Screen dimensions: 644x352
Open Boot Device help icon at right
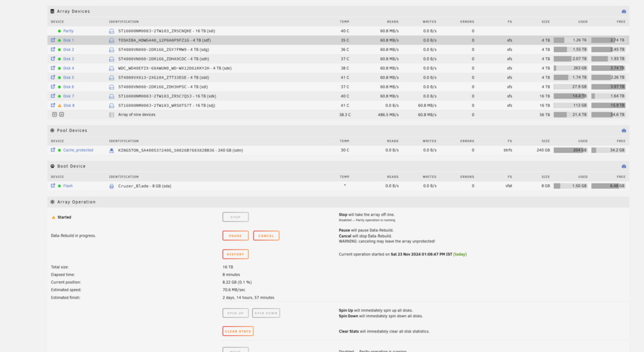[x=623, y=166]
